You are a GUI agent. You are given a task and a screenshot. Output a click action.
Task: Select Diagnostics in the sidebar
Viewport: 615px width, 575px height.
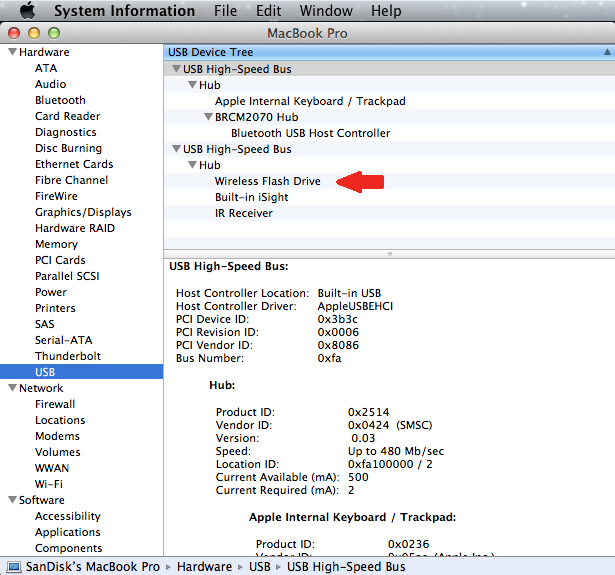coord(66,132)
